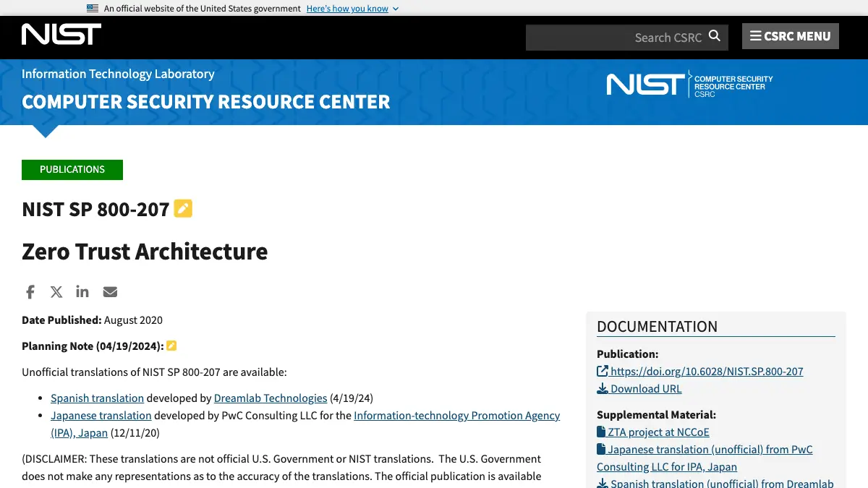Open ZTA project at NCCoE link
The width and height of the screenshot is (868, 488).
point(653,432)
